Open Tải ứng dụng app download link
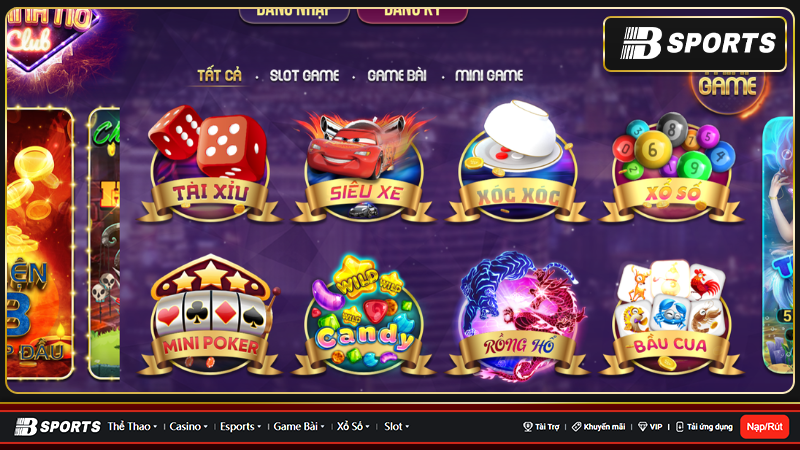 click(x=704, y=427)
